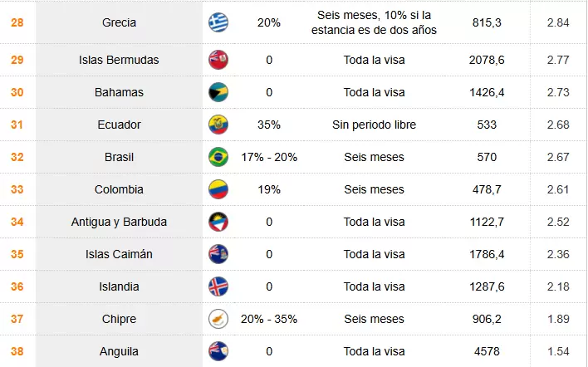Click the Iceland flag icon
Screen dimensions: 588x367
tap(218, 286)
